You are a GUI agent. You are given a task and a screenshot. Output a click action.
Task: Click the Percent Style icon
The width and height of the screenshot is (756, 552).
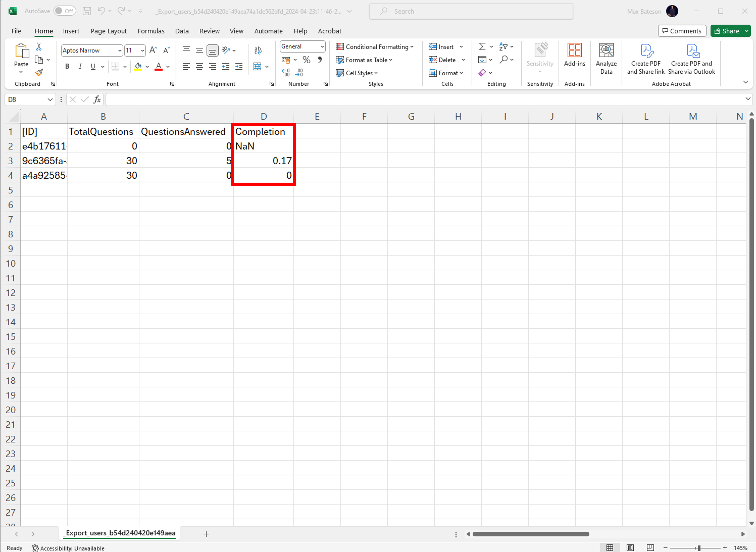point(306,60)
